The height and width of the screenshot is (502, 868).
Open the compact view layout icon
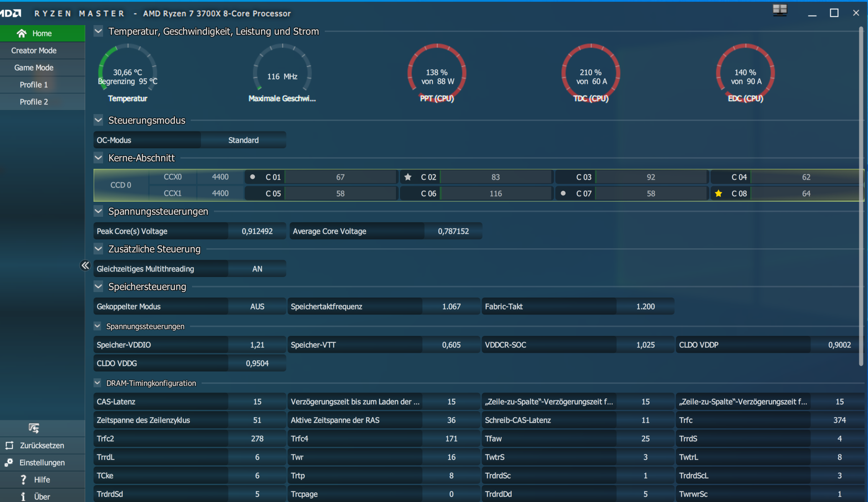[x=780, y=10]
